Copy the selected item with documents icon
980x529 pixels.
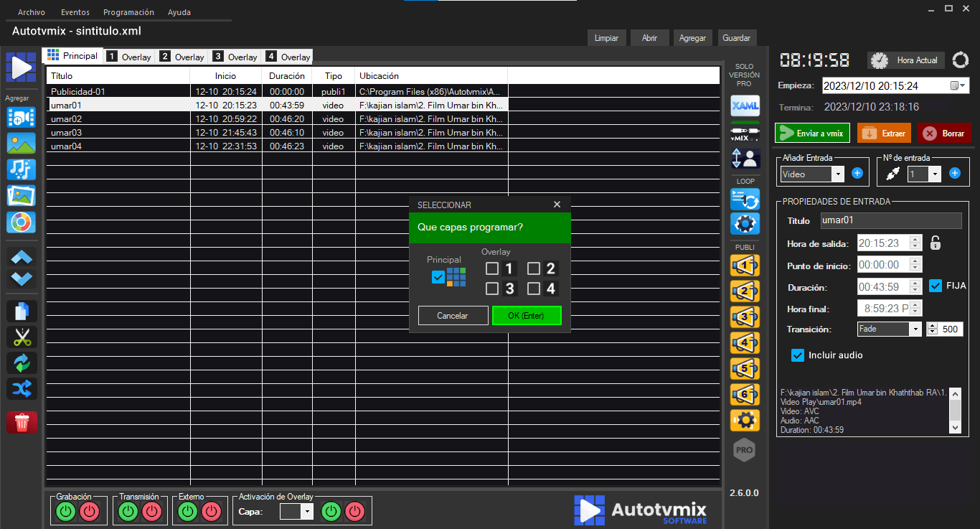tap(22, 311)
